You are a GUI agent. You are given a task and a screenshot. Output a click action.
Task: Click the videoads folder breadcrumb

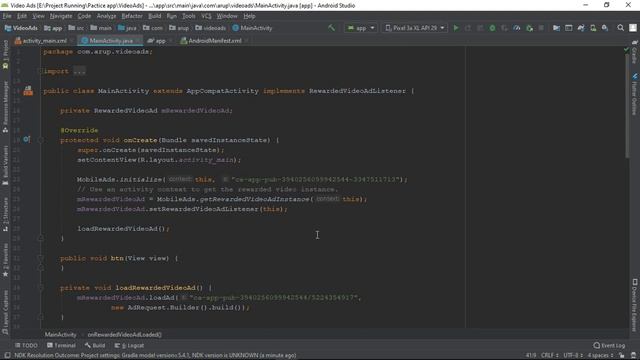coord(211,28)
